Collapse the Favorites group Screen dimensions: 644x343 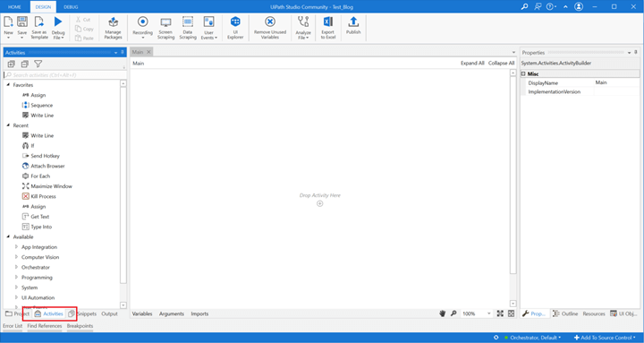coord(8,85)
